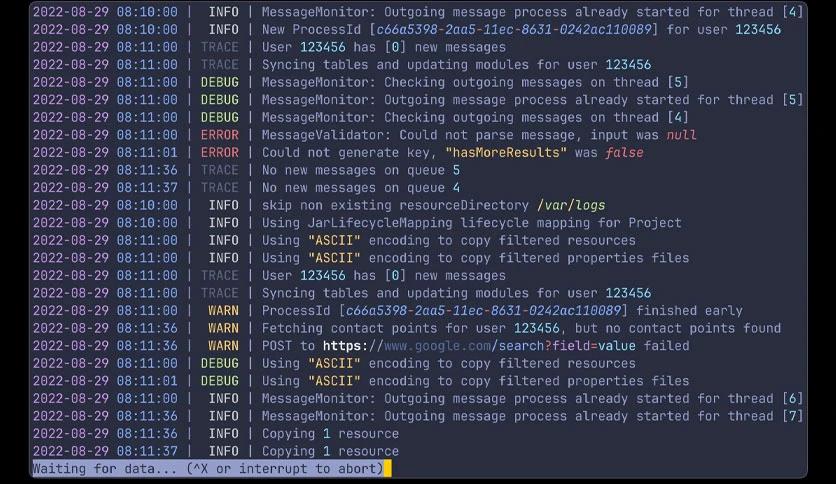The height and width of the screenshot is (484, 836).
Task: Click INFO label on the 'JarLifecycleMapping' line
Action: [x=223, y=223]
